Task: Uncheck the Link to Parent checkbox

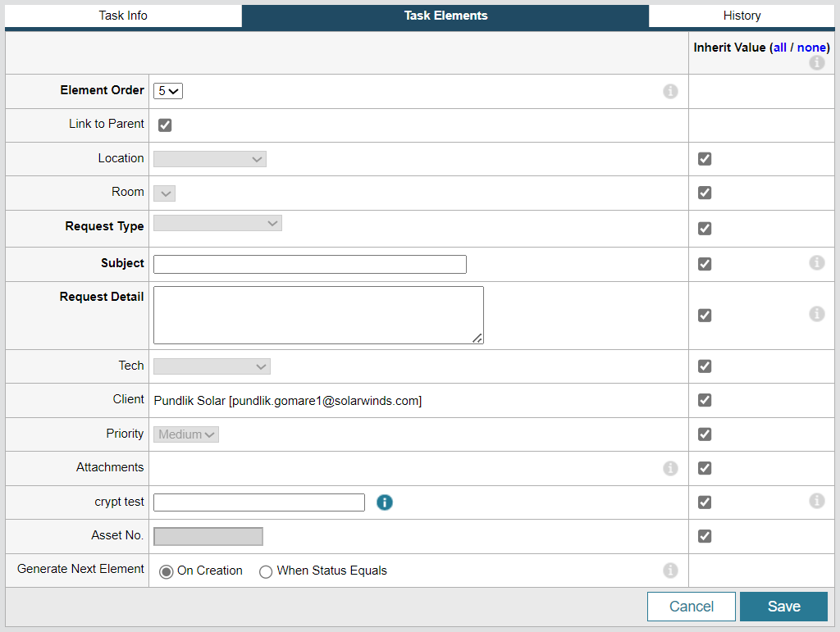Action: tap(165, 125)
